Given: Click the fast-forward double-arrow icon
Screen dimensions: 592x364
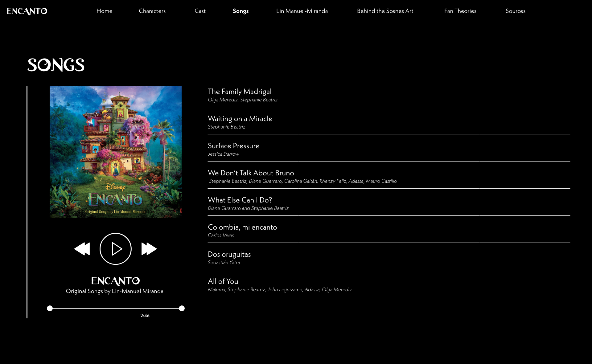Looking at the screenshot, I should coord(149,249).
